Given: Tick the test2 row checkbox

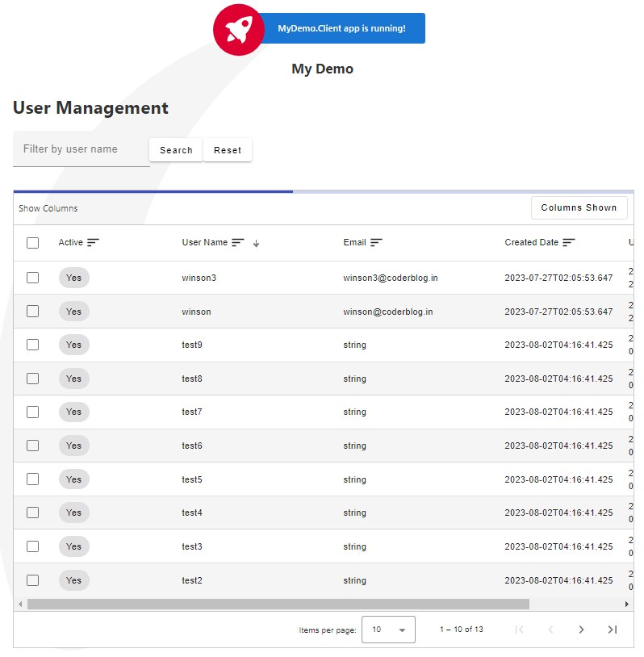Looking at the screenshot, I should [x=32, y=580].
